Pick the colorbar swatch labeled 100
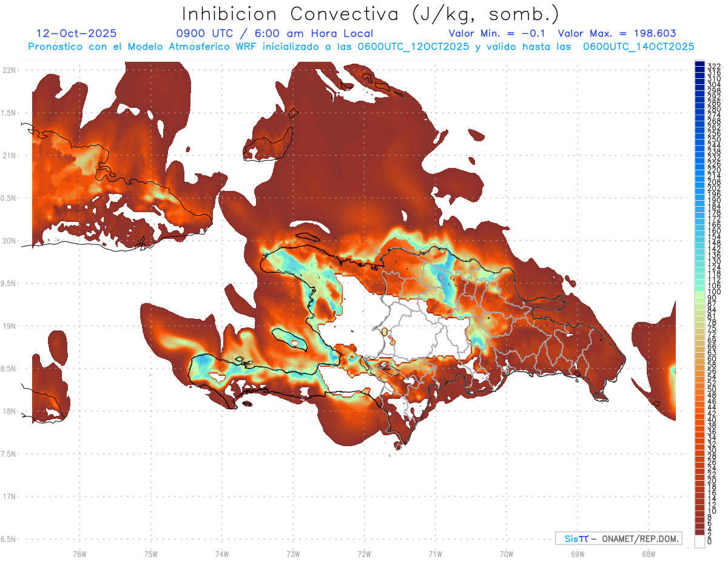 click(699, 292)
